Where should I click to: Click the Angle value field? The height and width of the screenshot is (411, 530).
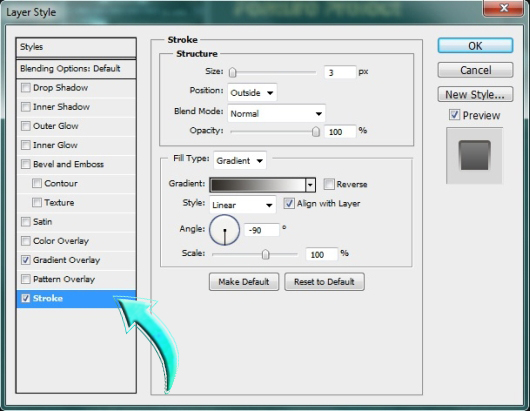pyautogui.click(x=262, y=230)
